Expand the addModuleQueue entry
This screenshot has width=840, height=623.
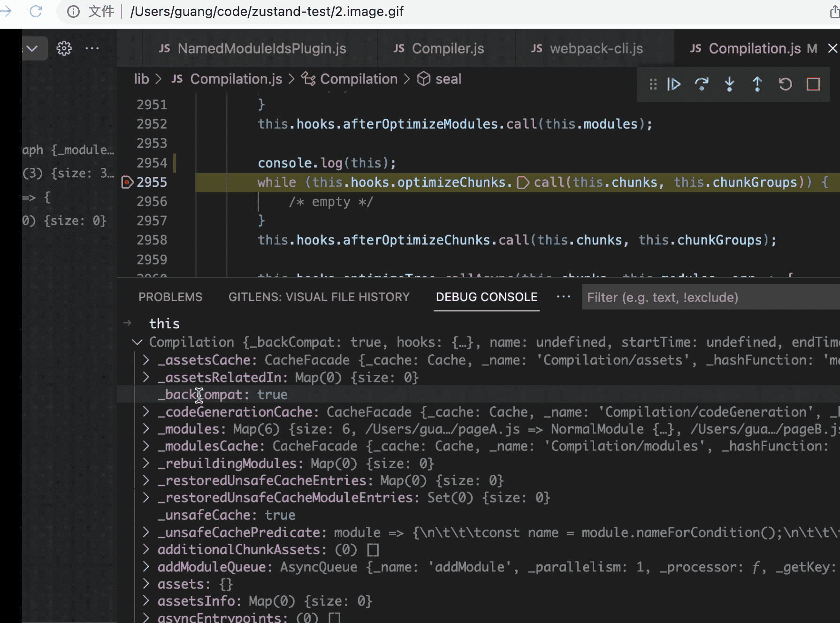click(146, 567)
